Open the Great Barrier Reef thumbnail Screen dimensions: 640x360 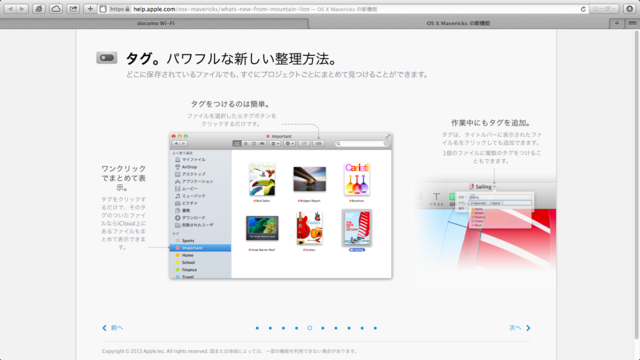(x=262, y=228)
